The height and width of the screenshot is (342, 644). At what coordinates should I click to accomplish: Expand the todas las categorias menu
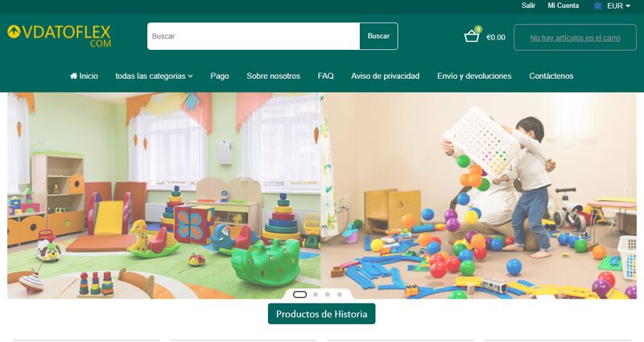pyautogui.click(x=154, y=76)
